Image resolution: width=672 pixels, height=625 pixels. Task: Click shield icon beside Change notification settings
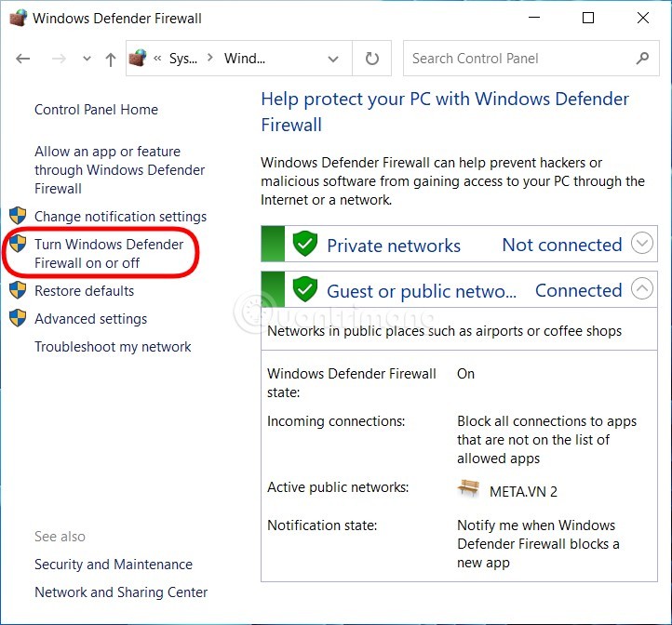point(18,216)
